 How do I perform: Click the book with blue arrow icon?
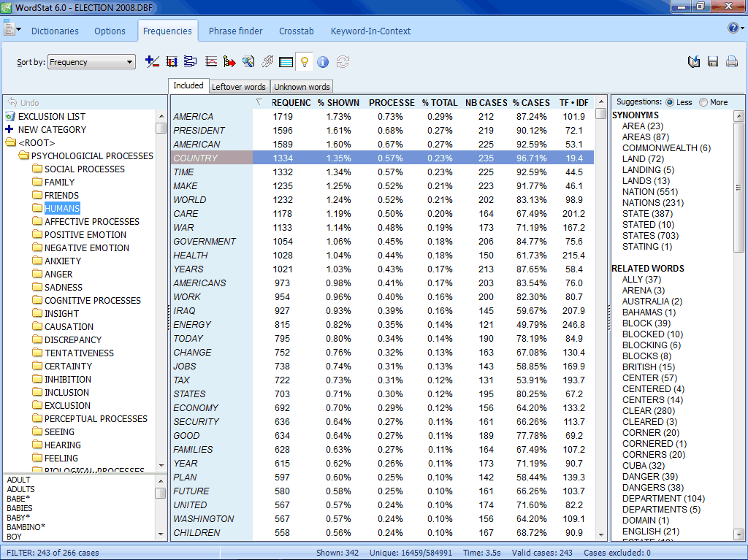[694, 62]
